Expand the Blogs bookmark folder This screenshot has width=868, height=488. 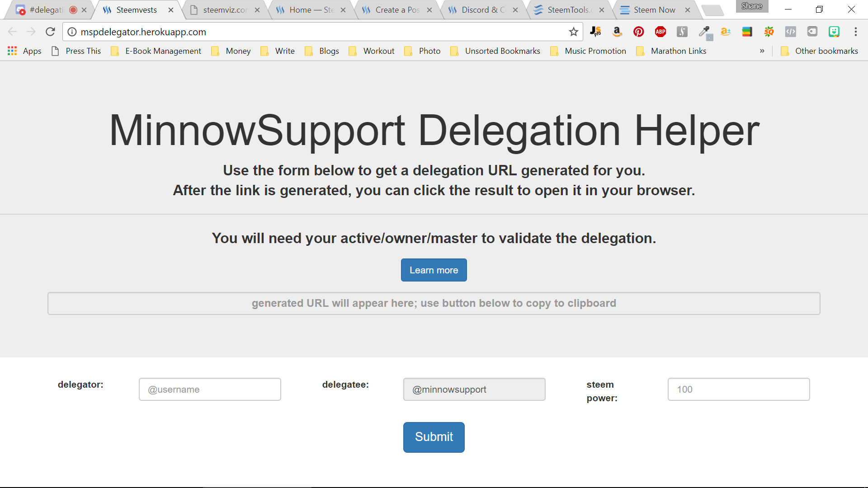point(322,51)
